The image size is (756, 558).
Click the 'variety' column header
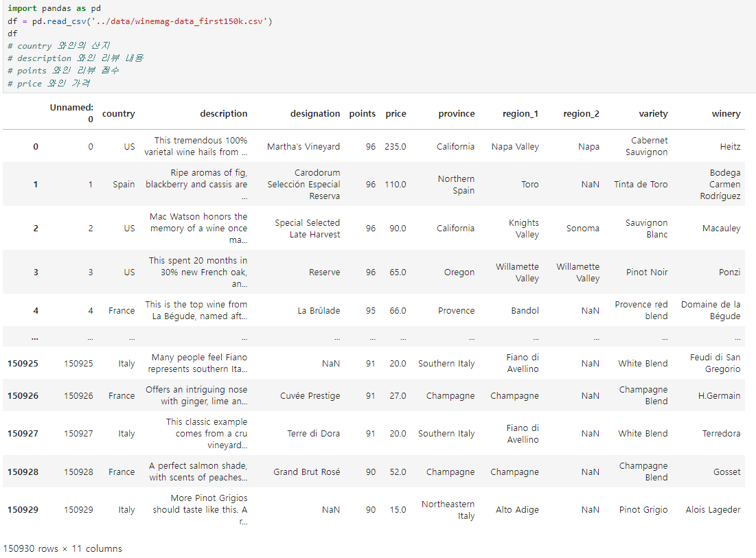653,114
